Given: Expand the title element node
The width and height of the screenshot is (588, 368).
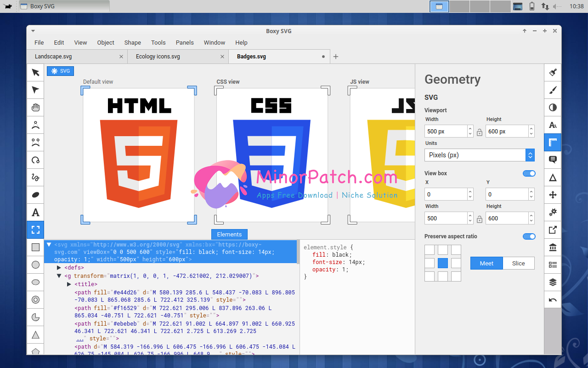Looking at the screenshot, I should [x=69, y=284].
